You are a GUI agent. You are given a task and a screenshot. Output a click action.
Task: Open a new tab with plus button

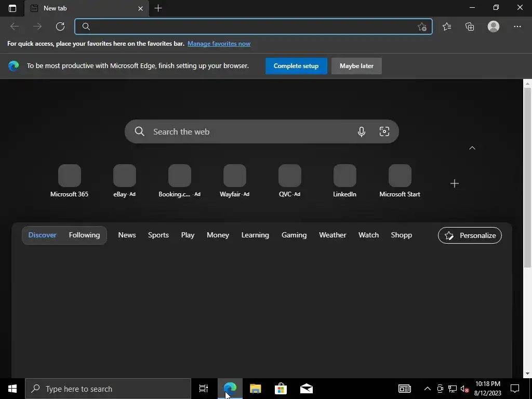[158, 8]
